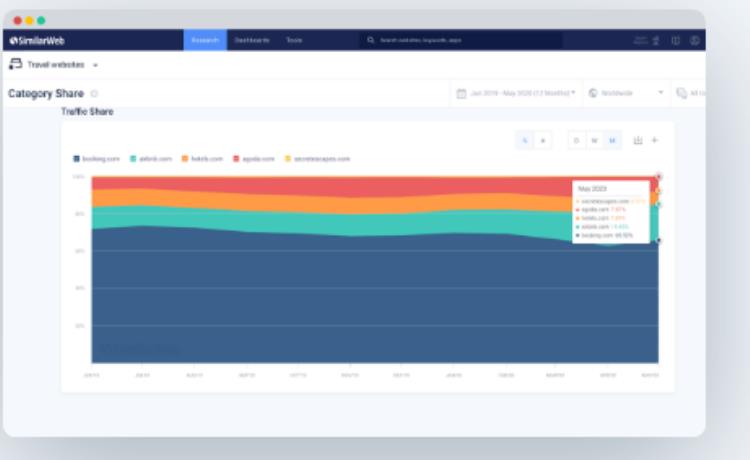Switch chart to percentage view
750x460 pixels.
pos(525,141)
